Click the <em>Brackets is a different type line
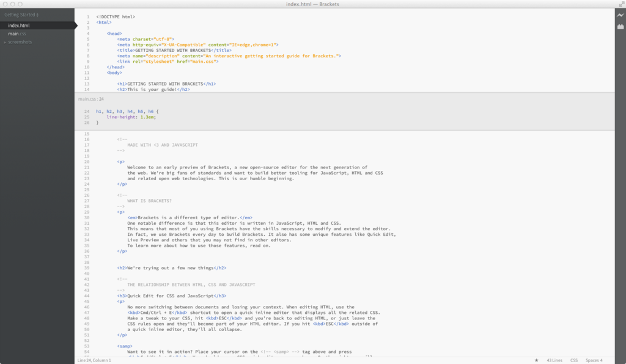Image resolution: width=626 pixels, height=364 pixels. pyautogui.click(x=190, y=217)
